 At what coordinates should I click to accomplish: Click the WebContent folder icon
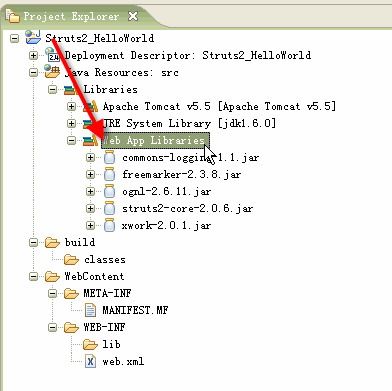(x=52, y=276)
